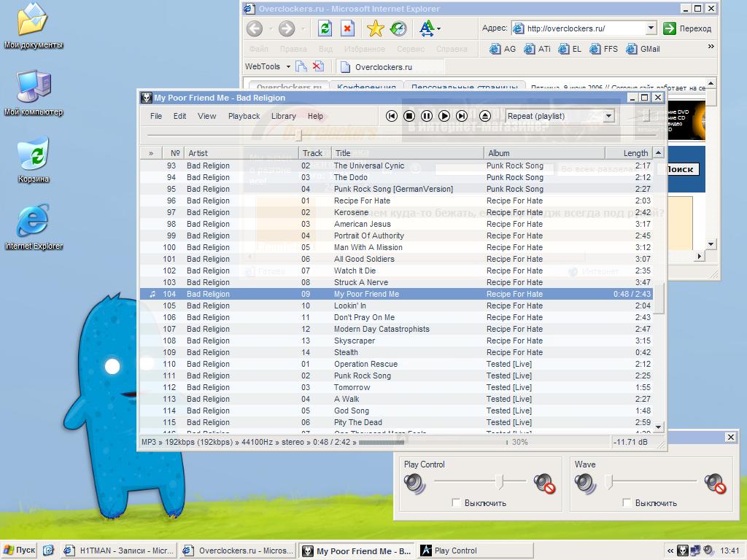Click Play Control muted speaker icon
747x560 pixels.
(544, 483)
